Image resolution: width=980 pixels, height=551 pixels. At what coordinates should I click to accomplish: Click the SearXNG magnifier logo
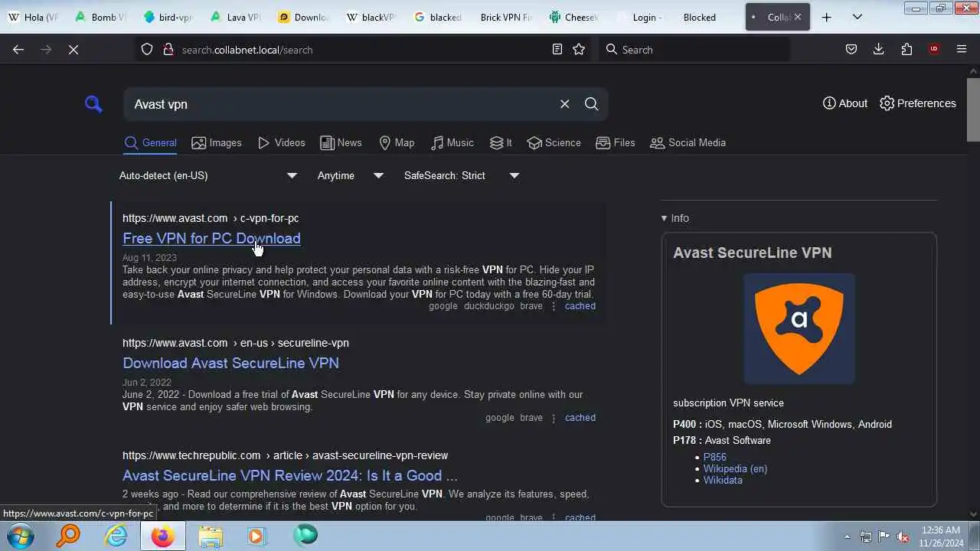[93, 104]
